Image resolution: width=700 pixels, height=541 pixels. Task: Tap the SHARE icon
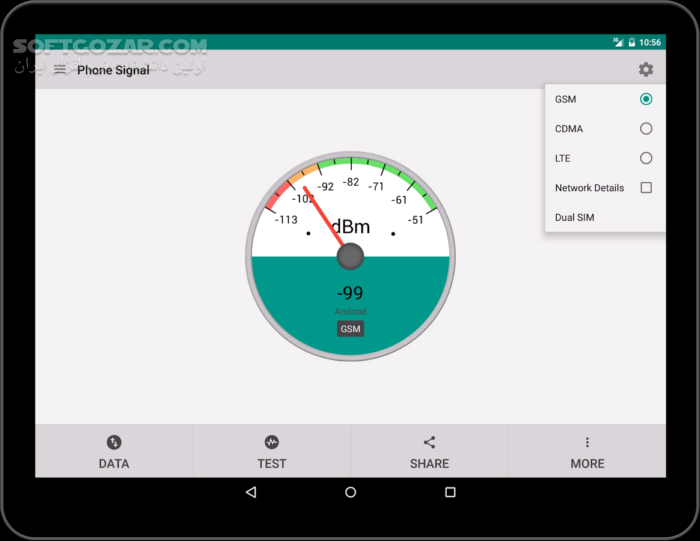point(429,442)
